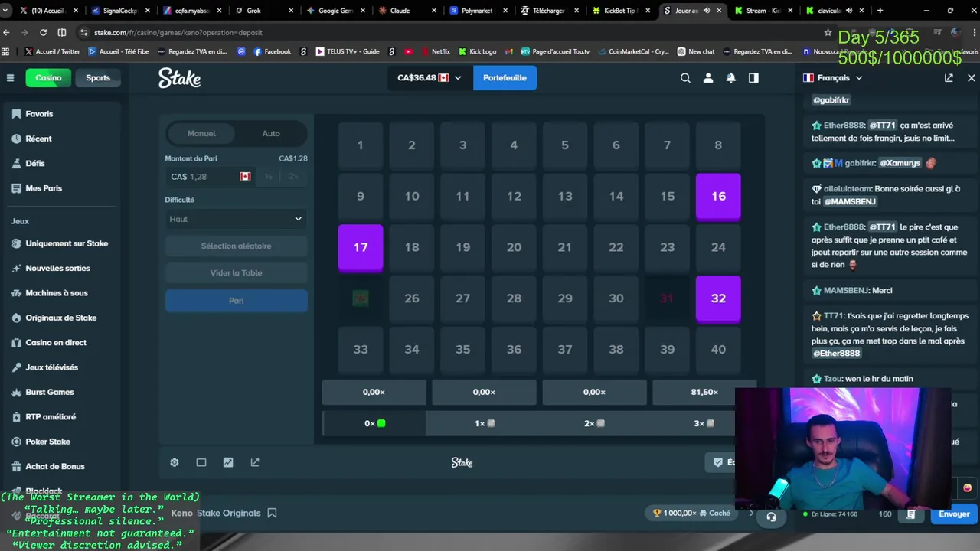Image resolution: width=980 pixels, height=551 pixels.
Task: Open live stats chart icon
Action: [x=228, y=462]
